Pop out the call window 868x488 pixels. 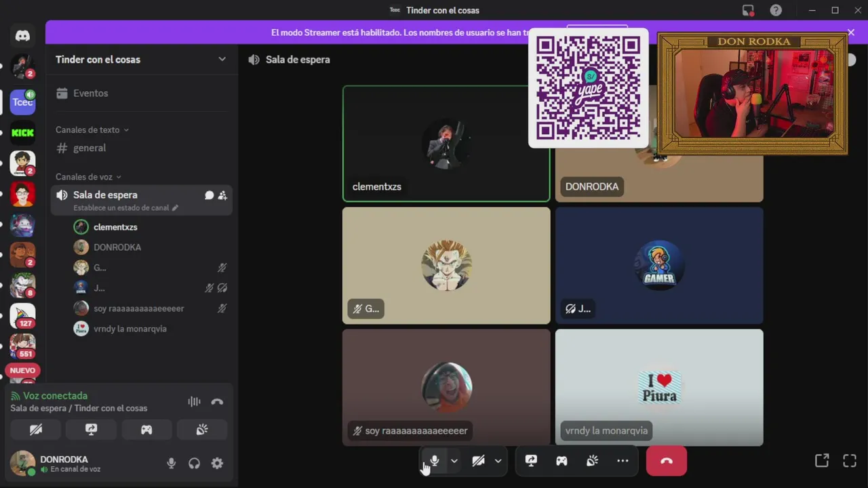pyautogui.click(x=822, y=461)
